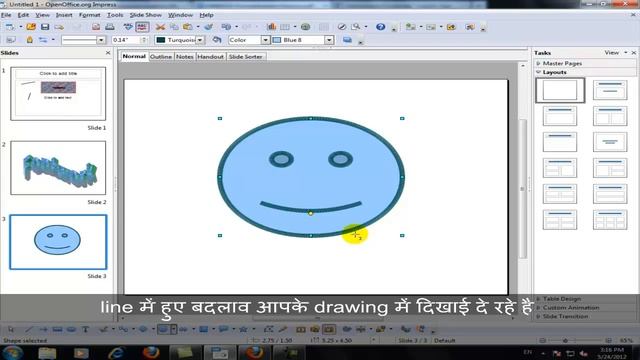Switch to the Notes tab
The height and width of the screenshot is (360, 640).
184,57
